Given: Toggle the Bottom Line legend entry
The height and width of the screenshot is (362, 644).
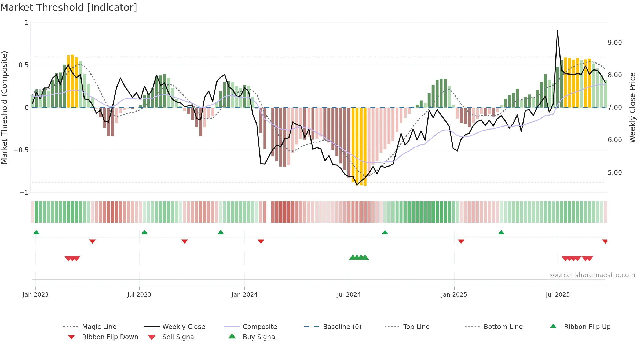Looking at the screenshot, I should [494, 327].
